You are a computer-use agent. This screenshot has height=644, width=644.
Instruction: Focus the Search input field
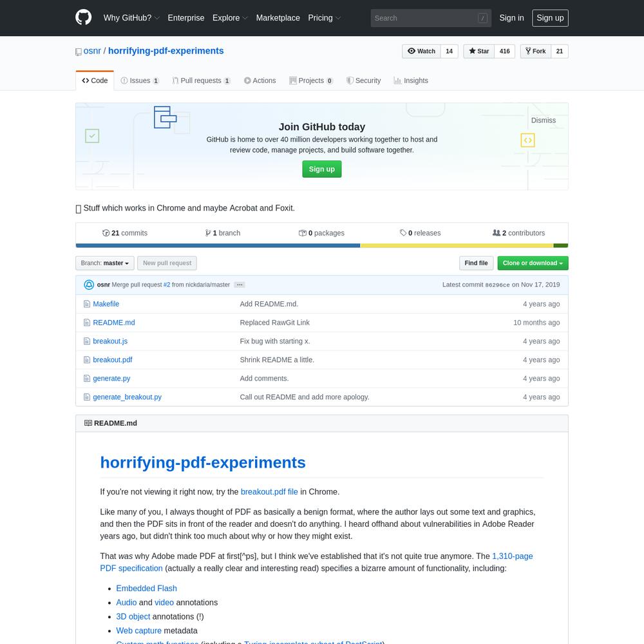pyautogui.click(x=431, y=18)
